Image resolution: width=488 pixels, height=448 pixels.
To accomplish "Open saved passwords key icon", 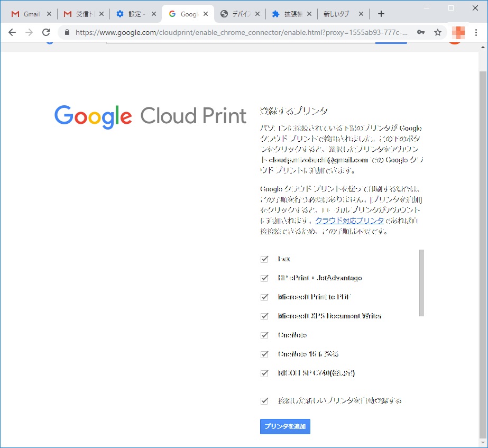I will [421, 32].
